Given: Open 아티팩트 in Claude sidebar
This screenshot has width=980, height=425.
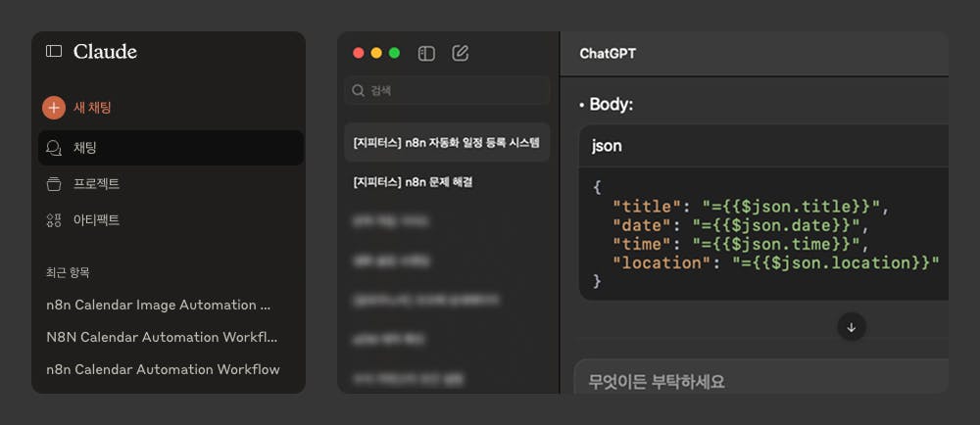Looking at the screenshot, I should click(96, 220).
